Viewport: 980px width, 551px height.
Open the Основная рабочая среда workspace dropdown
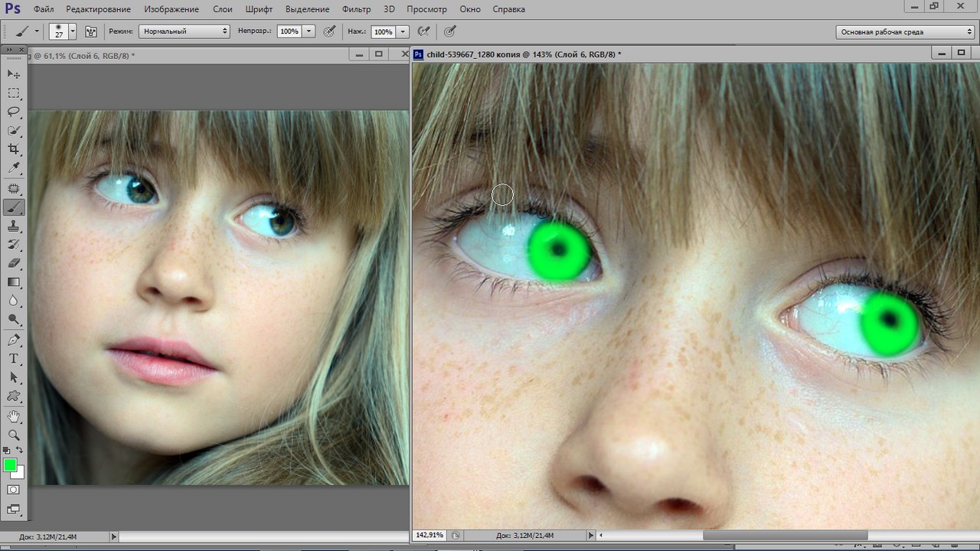[904, 32]
